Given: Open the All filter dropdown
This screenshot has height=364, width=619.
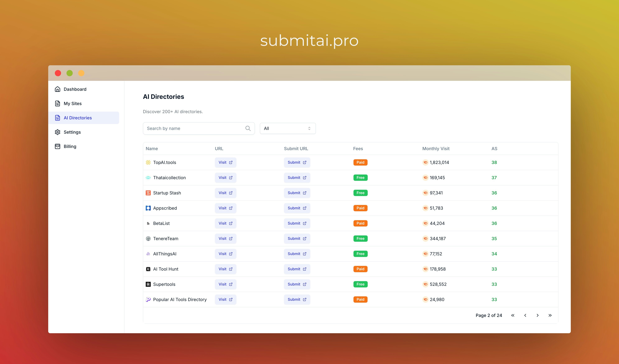Looking at the screenshot, I should tap(288, 128).
